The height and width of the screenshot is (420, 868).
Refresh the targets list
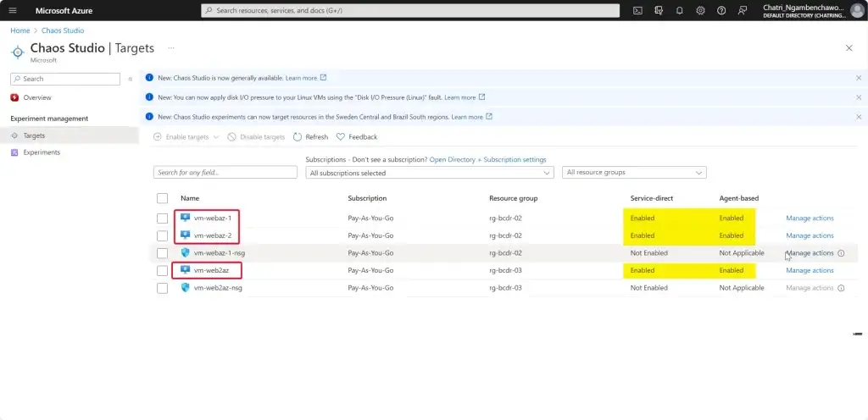tap(310, 137)
